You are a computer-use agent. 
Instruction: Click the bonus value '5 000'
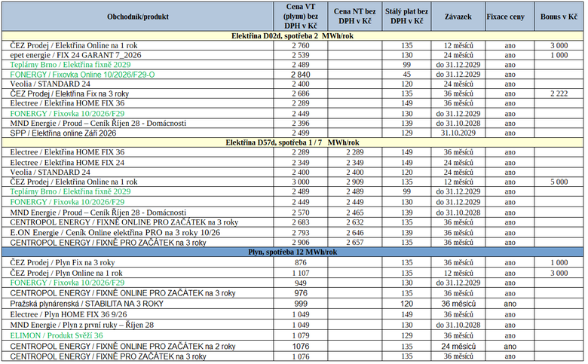click(x=559, y=182)
